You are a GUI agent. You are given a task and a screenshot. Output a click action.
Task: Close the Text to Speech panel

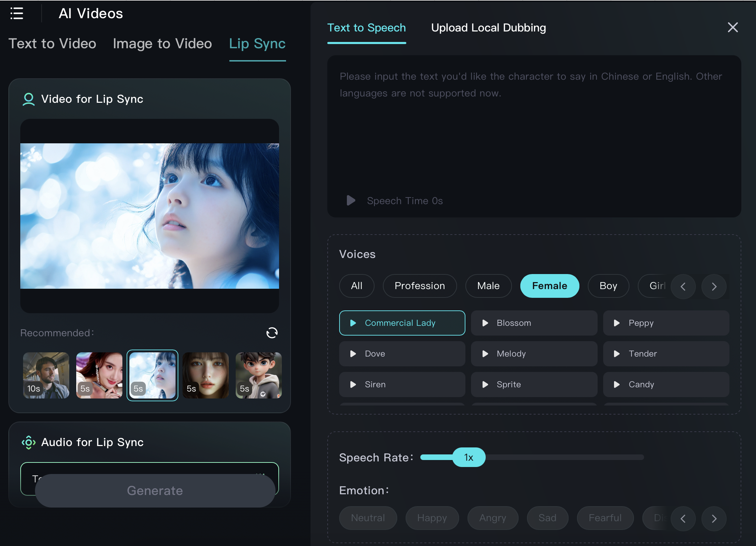pyautogui.click(x=733, y=27)
